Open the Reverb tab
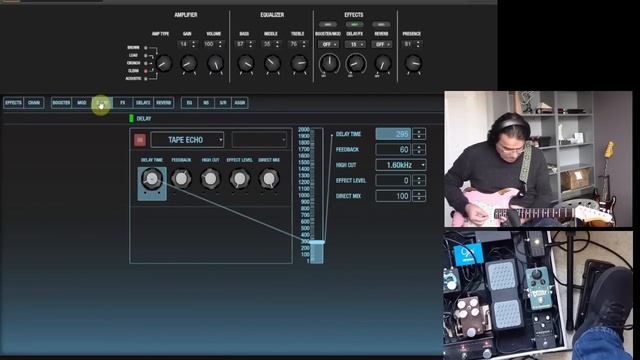The height and width of the screenshot is (360, 640). (x=164, y=103)
